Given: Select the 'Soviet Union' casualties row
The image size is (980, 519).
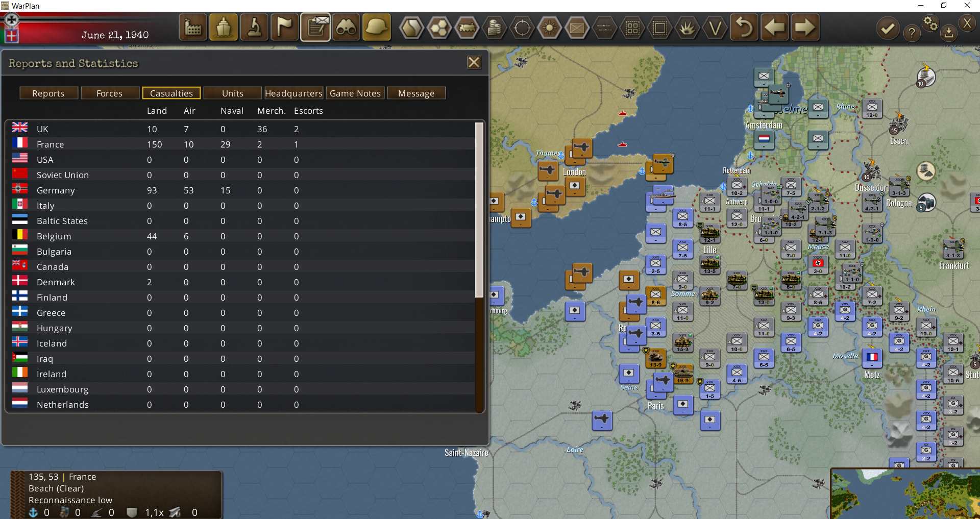Looking at the screenshot, I should click(x=242, y=175).
